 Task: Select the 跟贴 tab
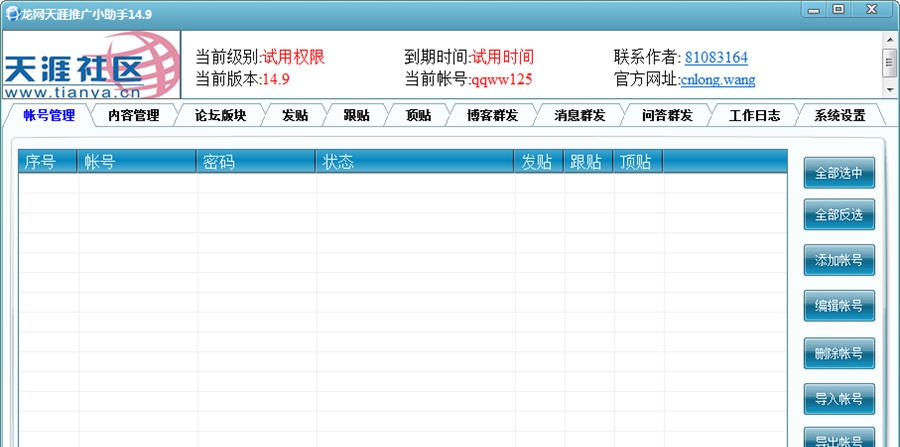pyautogui.click(x=356, y=115)
